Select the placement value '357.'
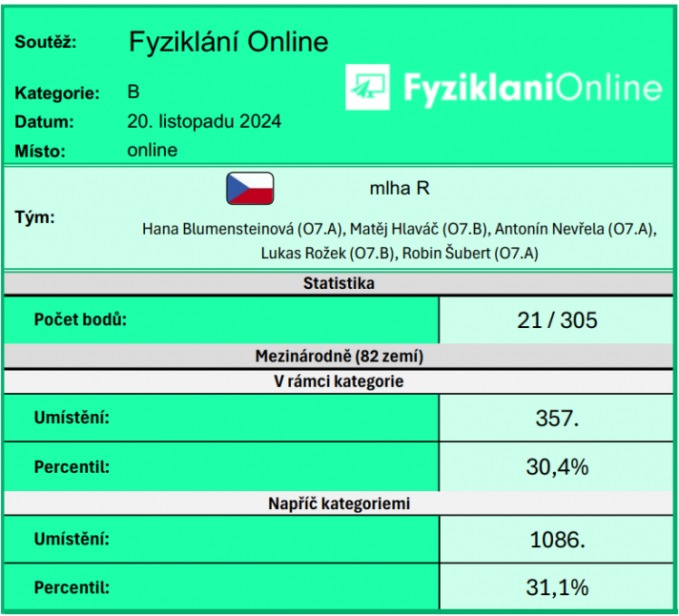 [x=557, y=419]
